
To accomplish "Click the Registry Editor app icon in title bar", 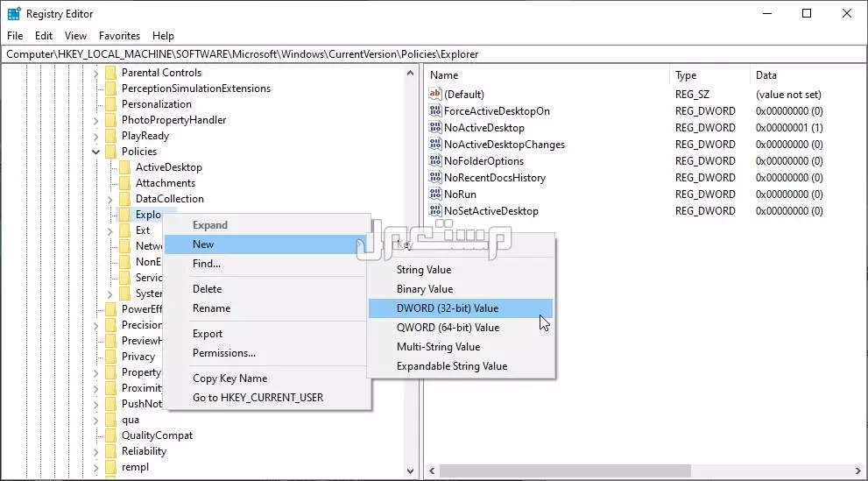I will tap(14, 13).
